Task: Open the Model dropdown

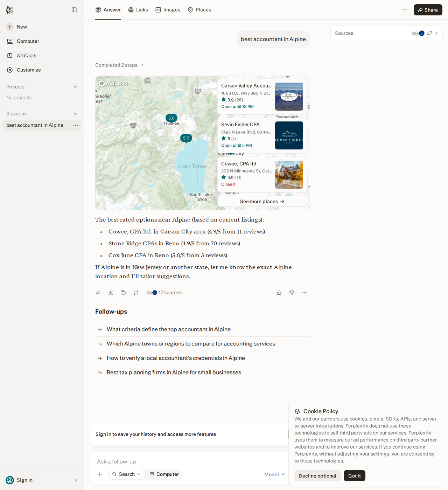Action: 275,474
